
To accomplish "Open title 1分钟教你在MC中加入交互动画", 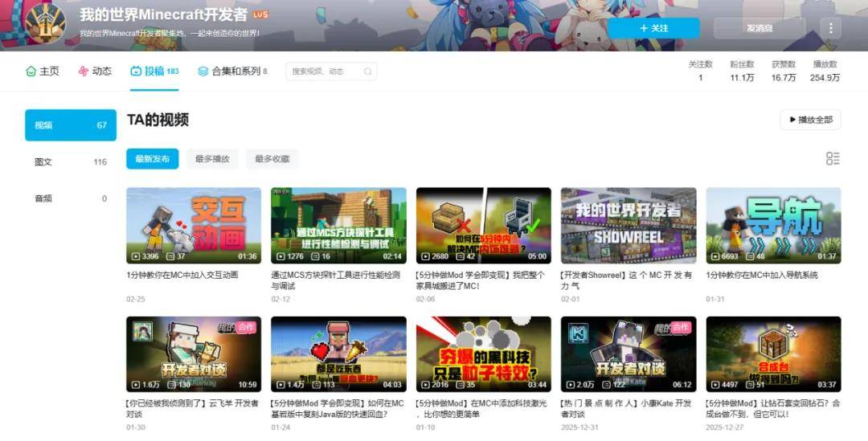I will tap(182, 275).
